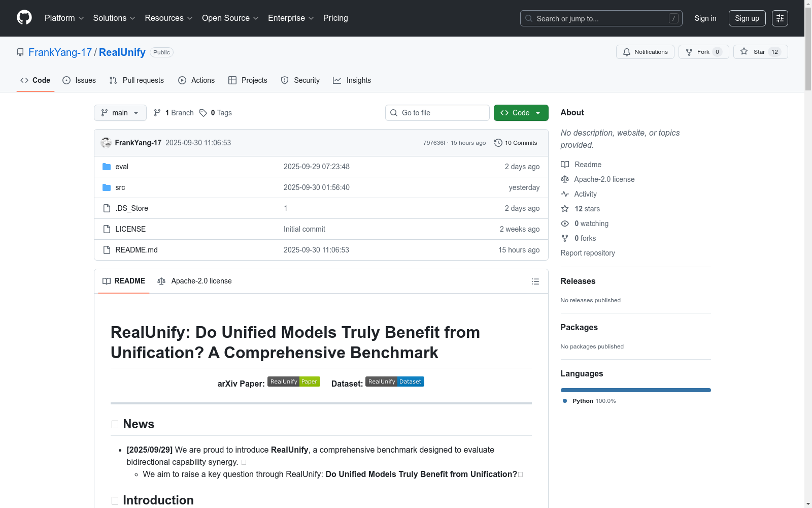Click the LICENSE file icon
The width and height of the screenshot is (812, 508).
click(107, 229)
